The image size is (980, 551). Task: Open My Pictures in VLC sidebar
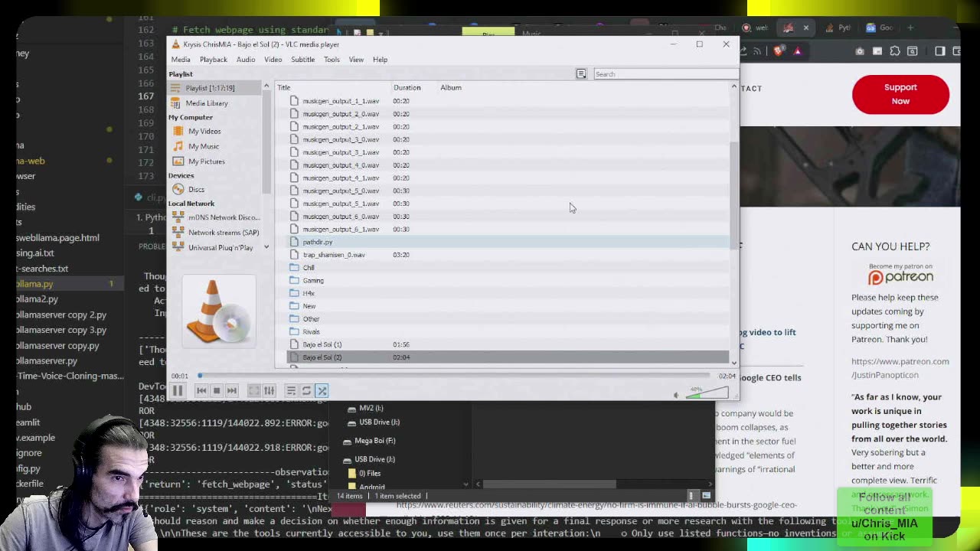pyautogui.click(x=206, y=161)
